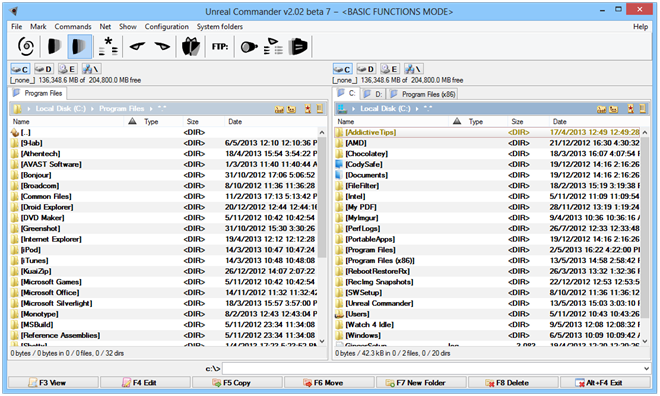
Task: Expand chevron after Local Disk (C:) in left path
Action: point(92,109)
